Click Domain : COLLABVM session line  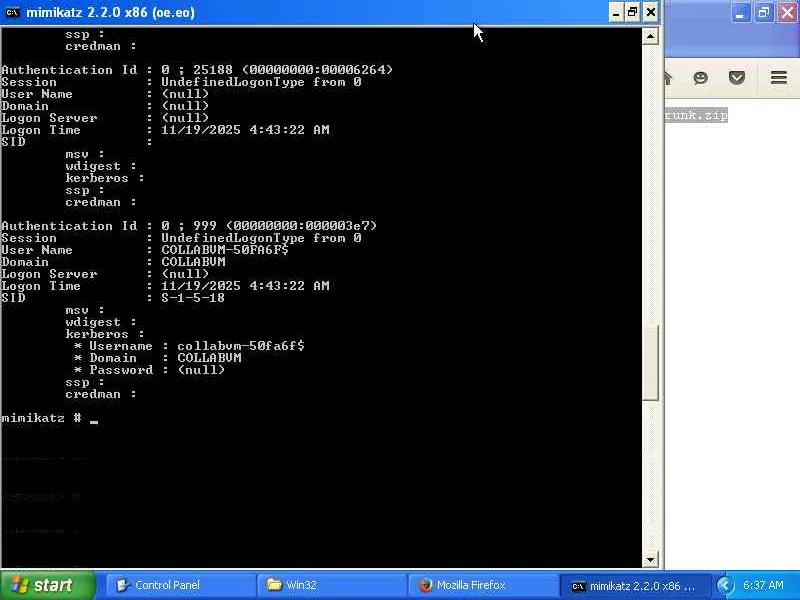[x=113, y=262]
